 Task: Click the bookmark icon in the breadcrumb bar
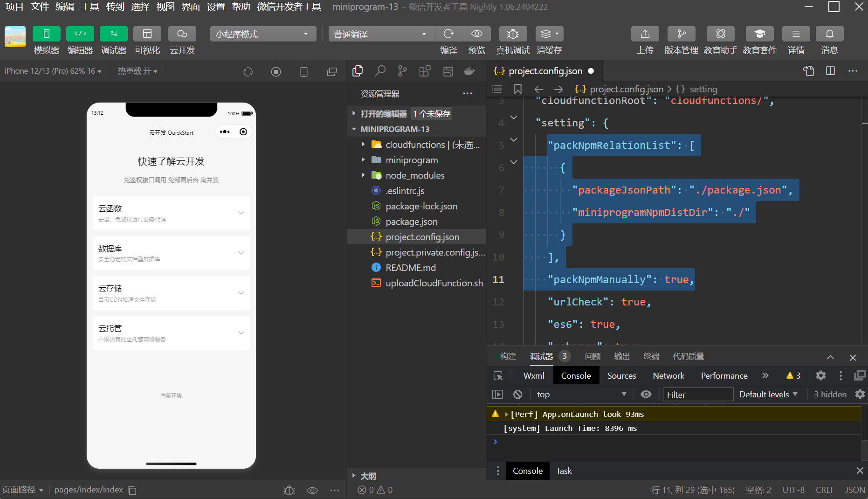[x=518, y=89]
